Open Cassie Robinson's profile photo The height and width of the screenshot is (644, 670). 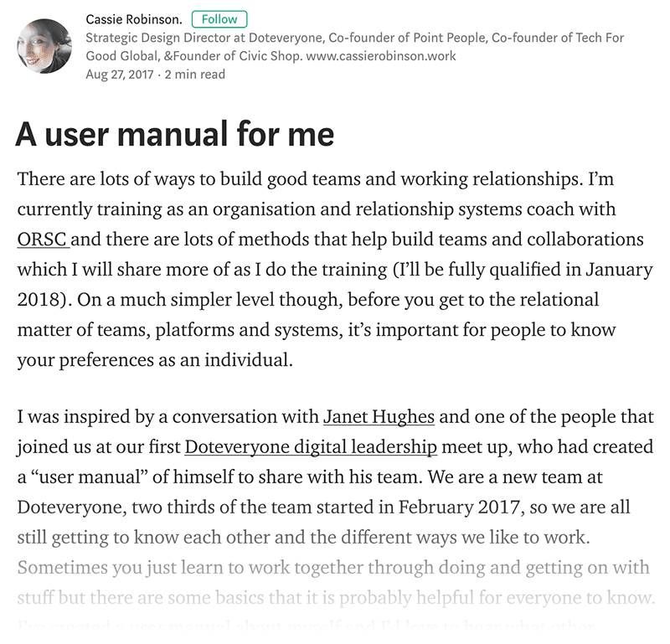(x=44, y=46)
